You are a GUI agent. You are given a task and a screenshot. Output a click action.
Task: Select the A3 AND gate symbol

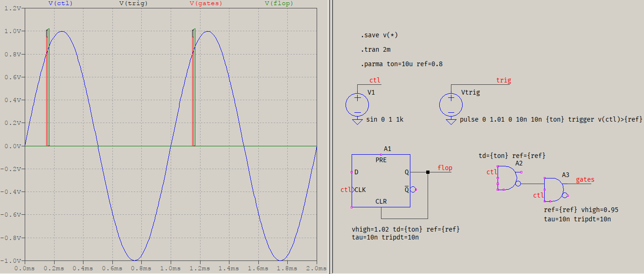553,189
